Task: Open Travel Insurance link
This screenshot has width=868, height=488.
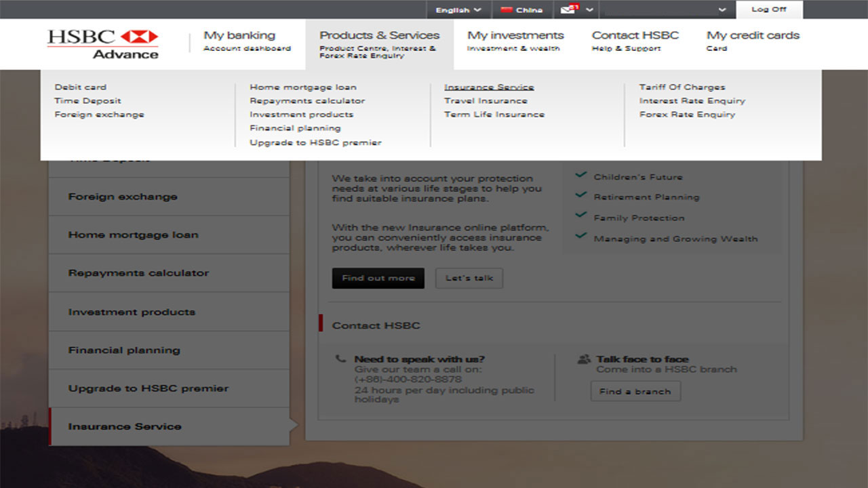Action: tap(486, 100)
